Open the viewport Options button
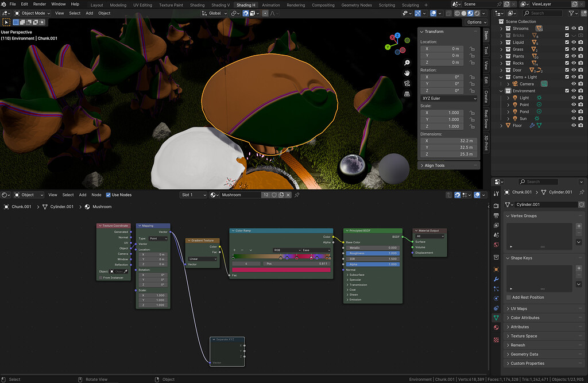The image size is (588, 383). point(475,22)
